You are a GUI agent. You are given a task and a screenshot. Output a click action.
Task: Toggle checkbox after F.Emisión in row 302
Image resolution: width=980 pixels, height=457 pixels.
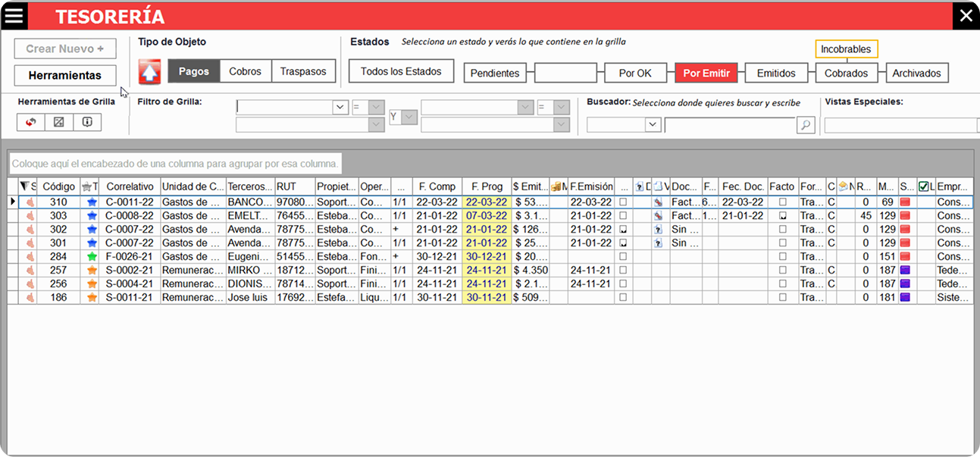623,230
